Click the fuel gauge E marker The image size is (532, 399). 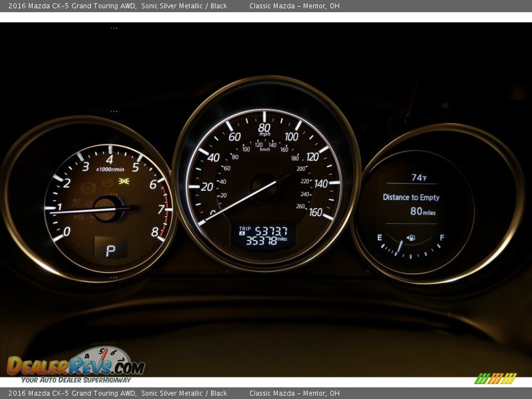[380, 238]
